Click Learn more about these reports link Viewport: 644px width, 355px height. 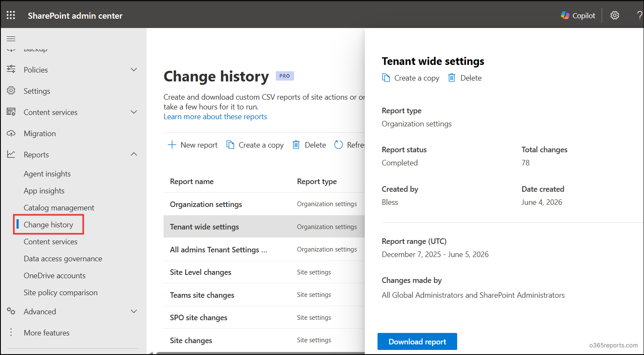215,117
